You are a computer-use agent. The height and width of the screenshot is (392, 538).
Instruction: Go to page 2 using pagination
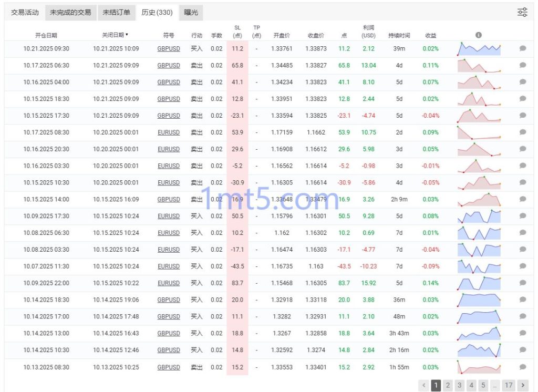click(x=448, y=386)
